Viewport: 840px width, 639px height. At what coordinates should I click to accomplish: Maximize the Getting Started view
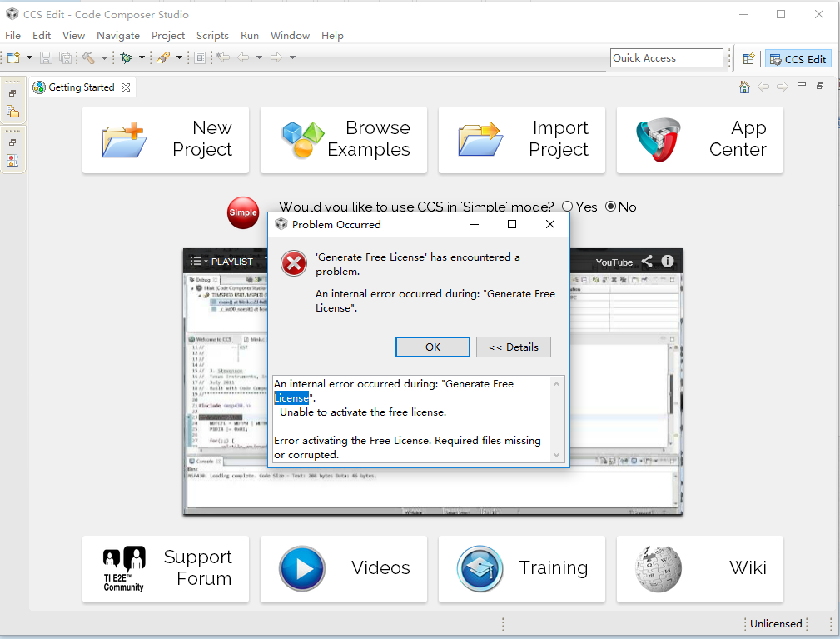coord(820,86)
